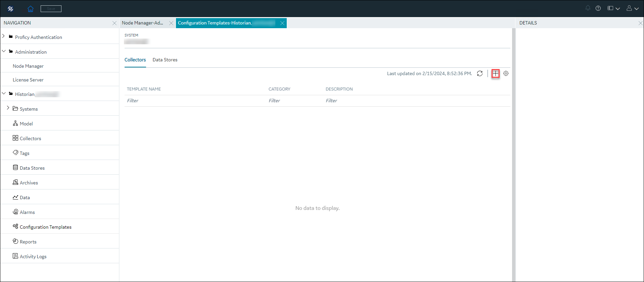Click the Save button in the header
644x282 pixels.
51,9
